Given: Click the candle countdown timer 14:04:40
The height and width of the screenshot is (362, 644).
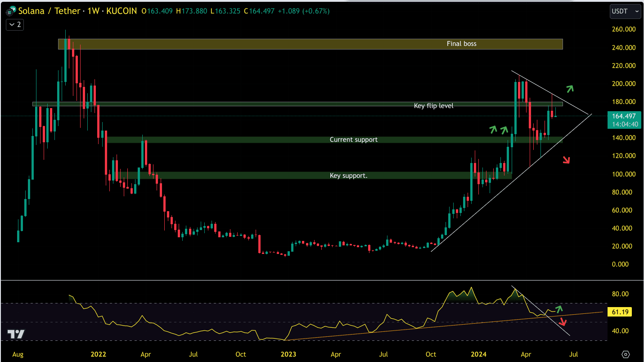Looking at the screenshot, I should (624, 124).
